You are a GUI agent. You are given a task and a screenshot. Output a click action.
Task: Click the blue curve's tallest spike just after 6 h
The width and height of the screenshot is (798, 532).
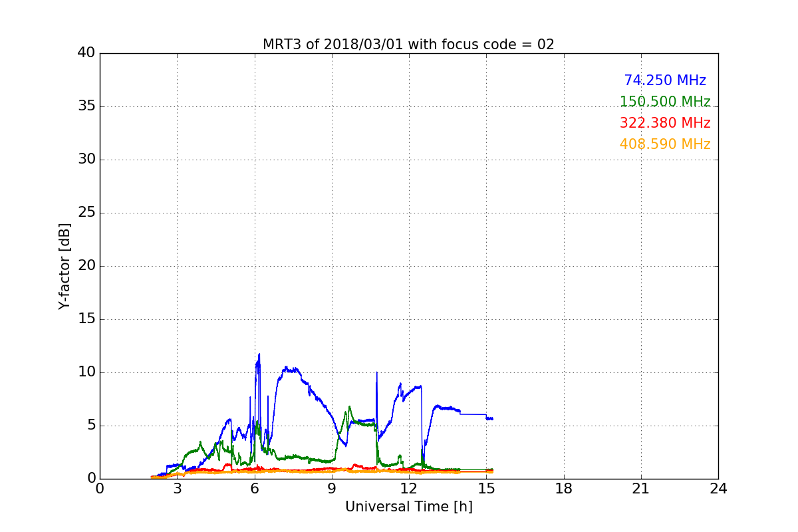pos(259,354)
